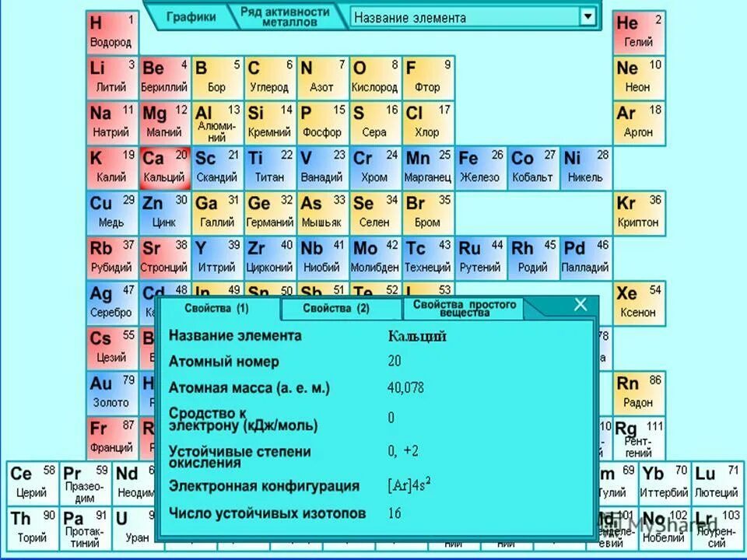Select the Ni Никель element cell

coord(586,168)
